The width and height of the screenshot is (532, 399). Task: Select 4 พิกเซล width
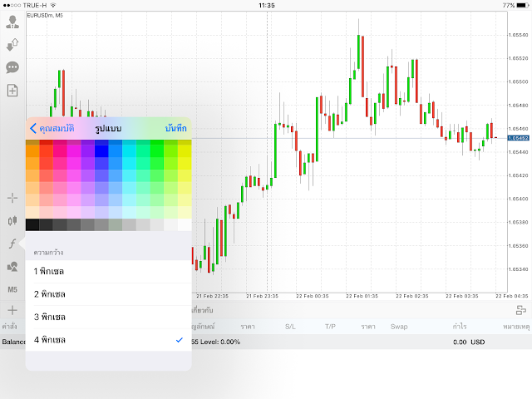coord(109,340)
